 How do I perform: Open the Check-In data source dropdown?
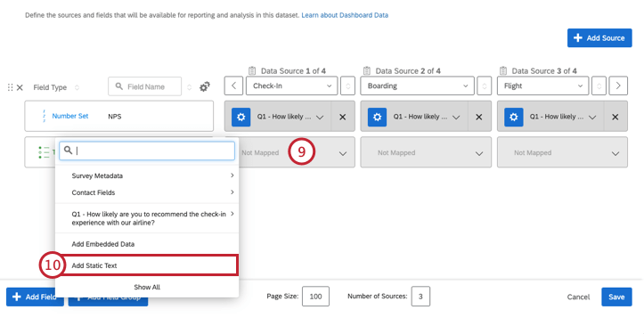pos(291,86)
